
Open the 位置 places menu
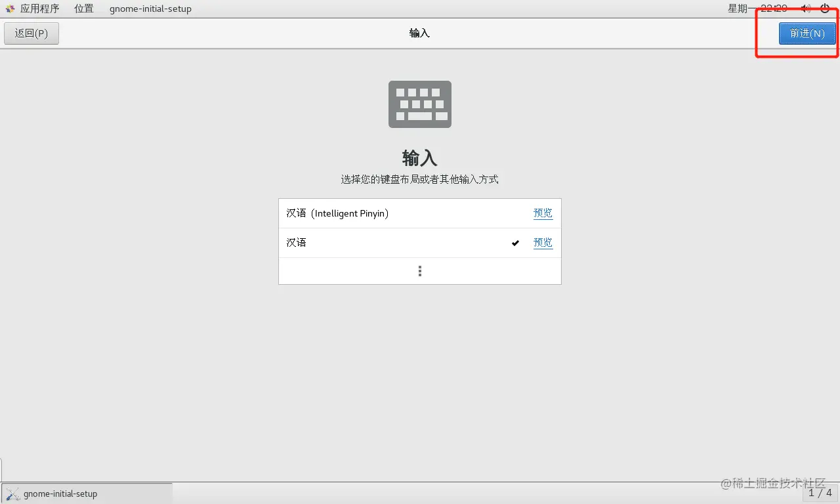pyautogui.click(x=83, y=9)
